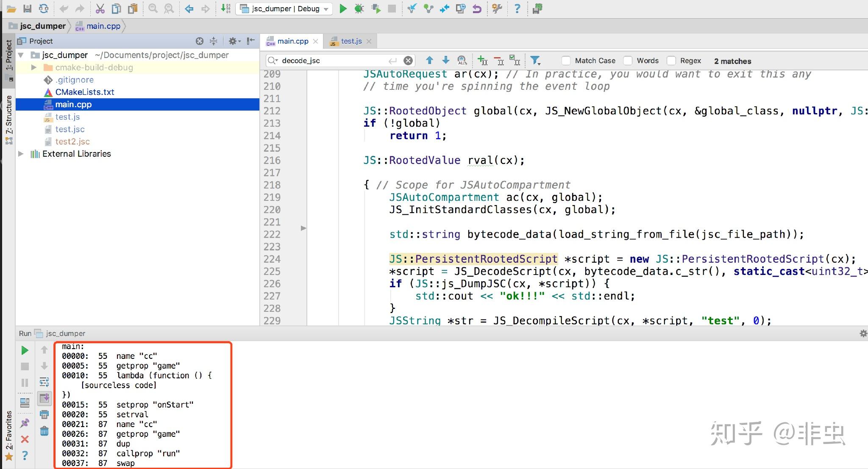Click the decode_jsc search input field
The image size is (868, 469).
pyautogui.click(x=331, y=61)
